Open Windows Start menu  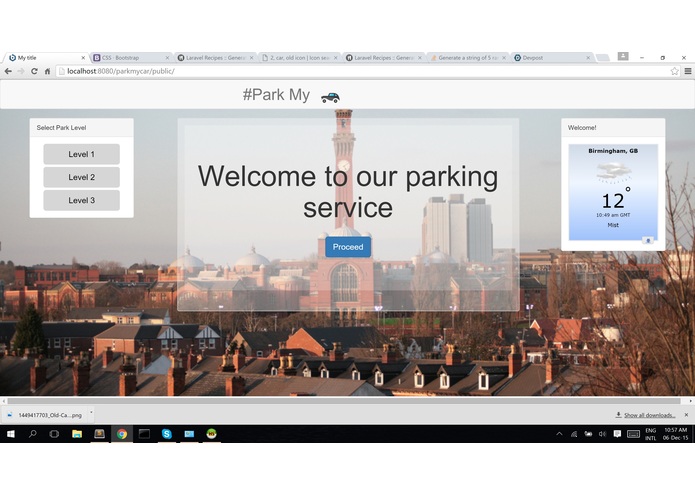click(x=11, y=434)
